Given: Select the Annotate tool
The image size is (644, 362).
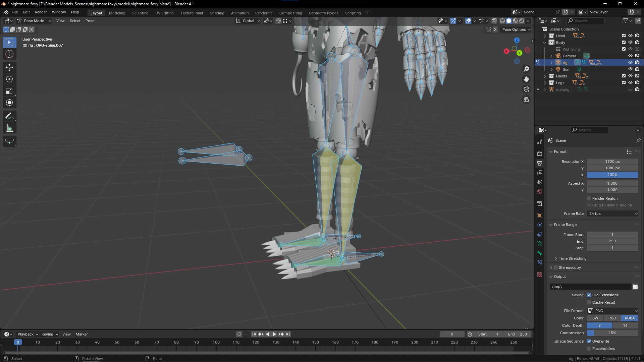Looking at the screenshot, I should (9, 116).
